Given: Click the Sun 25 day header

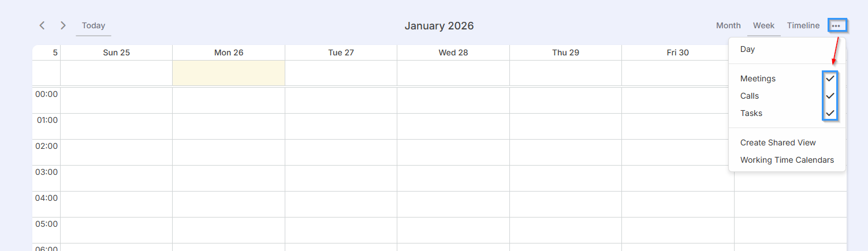Looking at the screenshot, I should pos(116,53).
